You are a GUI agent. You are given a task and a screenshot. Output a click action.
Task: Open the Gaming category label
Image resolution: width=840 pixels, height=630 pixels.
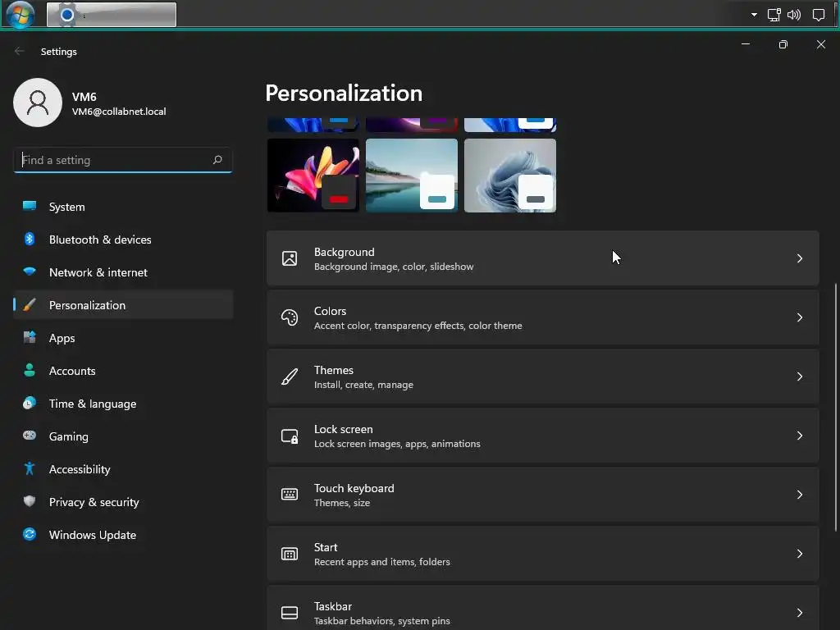69,436
